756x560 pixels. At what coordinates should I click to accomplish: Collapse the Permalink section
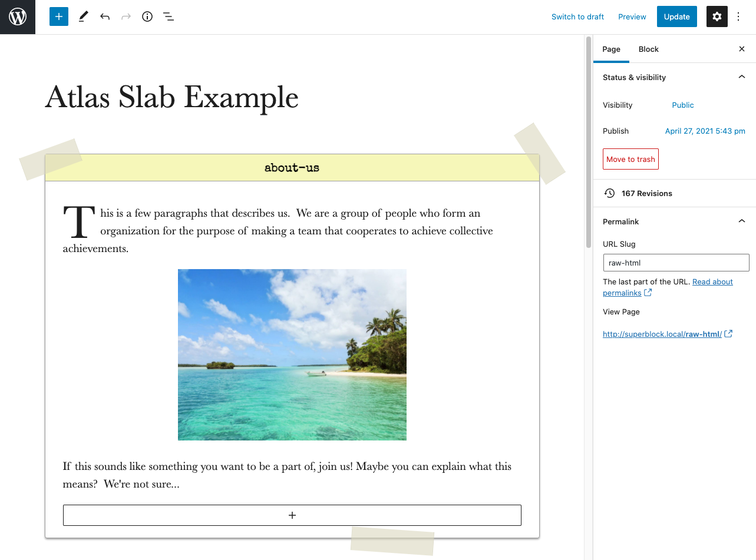742,221
